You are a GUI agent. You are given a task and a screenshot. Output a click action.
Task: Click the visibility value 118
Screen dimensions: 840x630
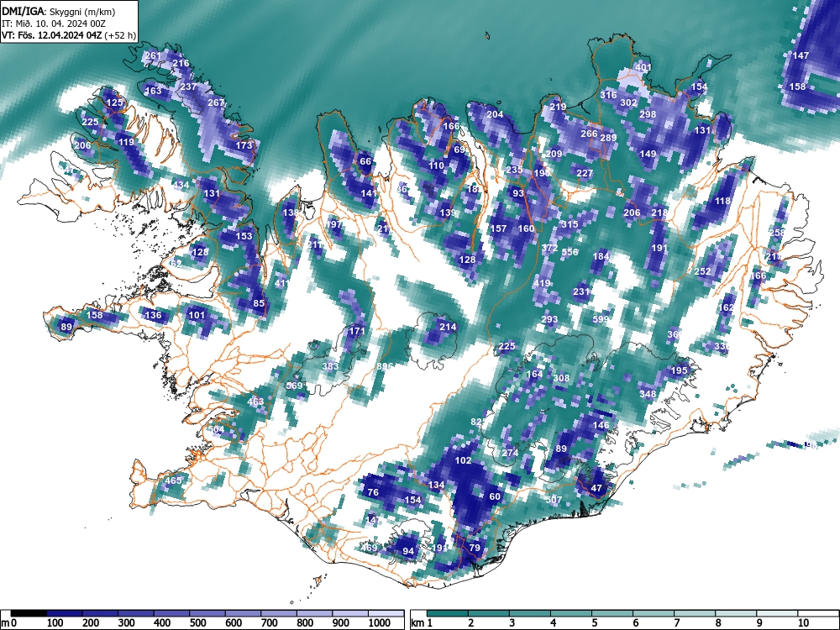[x=722, y=201]
